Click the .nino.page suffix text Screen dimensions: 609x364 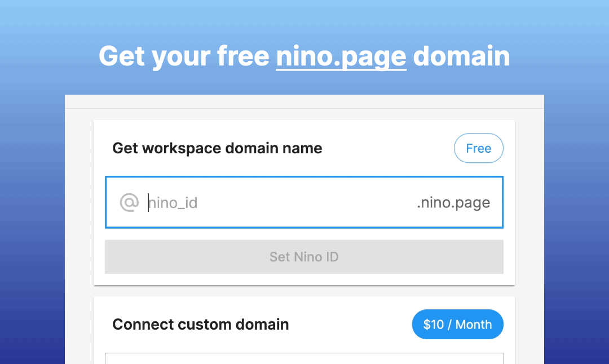tap(453, 203)
